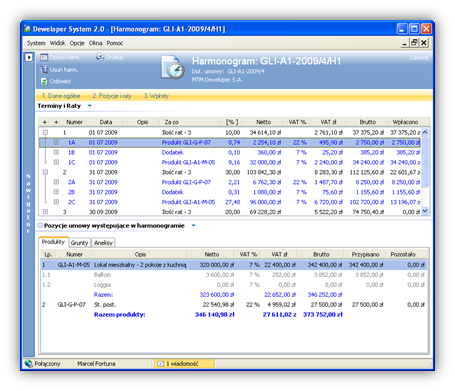Expand row 1B Dodatek
455x391 pixels.
(56, 152)
